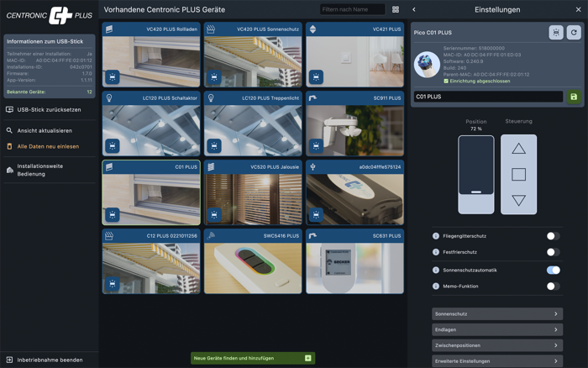The height and width of the screenshot is (368, 588).
Task: Enable the Festfrierschutz switch
Action: point(553,252)
